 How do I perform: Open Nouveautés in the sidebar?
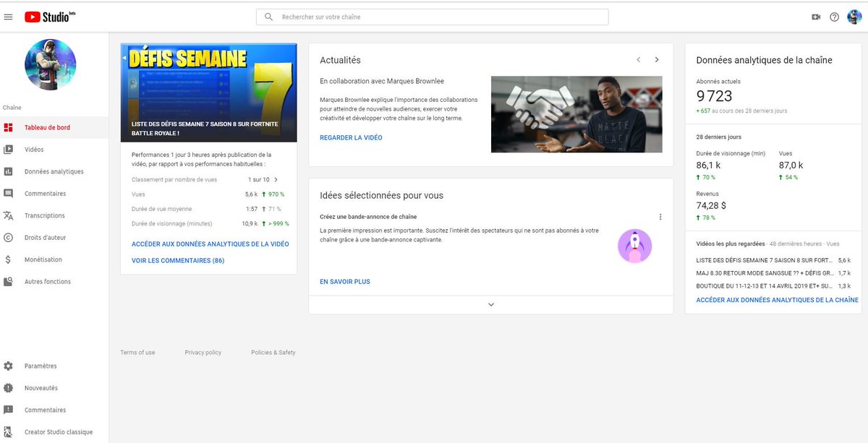54,388
